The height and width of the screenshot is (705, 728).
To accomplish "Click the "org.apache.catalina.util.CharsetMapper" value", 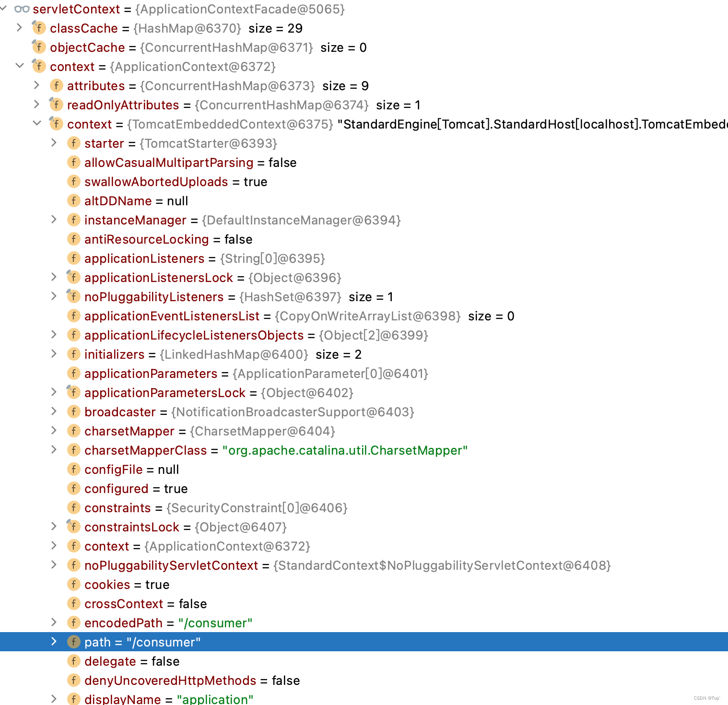I will (x=345, y=450).
